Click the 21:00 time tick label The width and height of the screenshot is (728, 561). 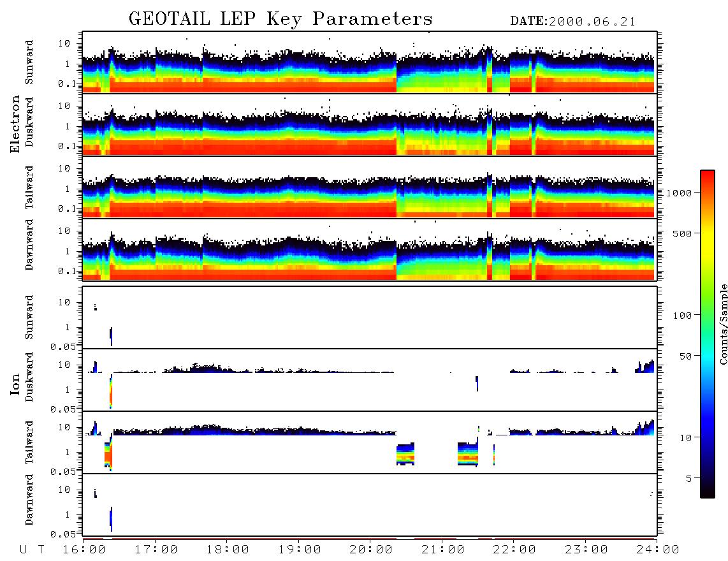443,550
